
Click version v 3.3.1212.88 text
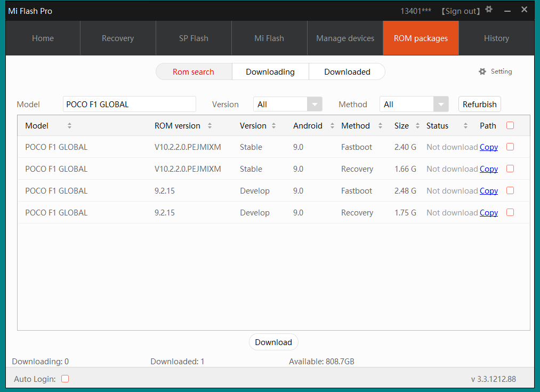494,379
